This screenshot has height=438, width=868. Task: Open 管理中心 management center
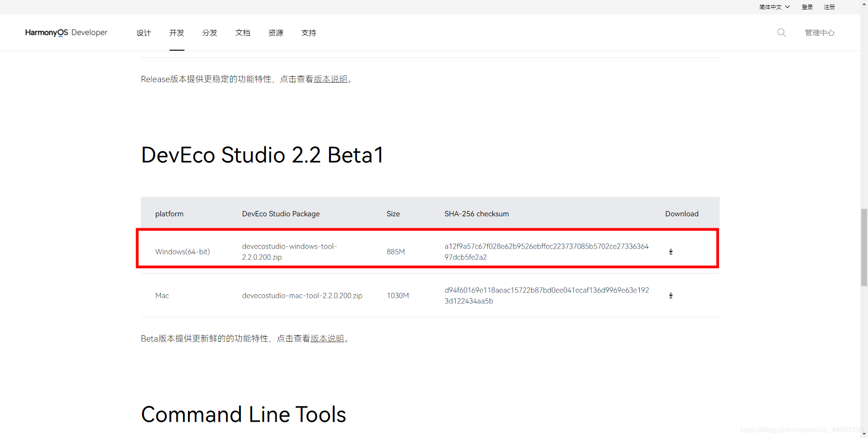tap(820, 33)
